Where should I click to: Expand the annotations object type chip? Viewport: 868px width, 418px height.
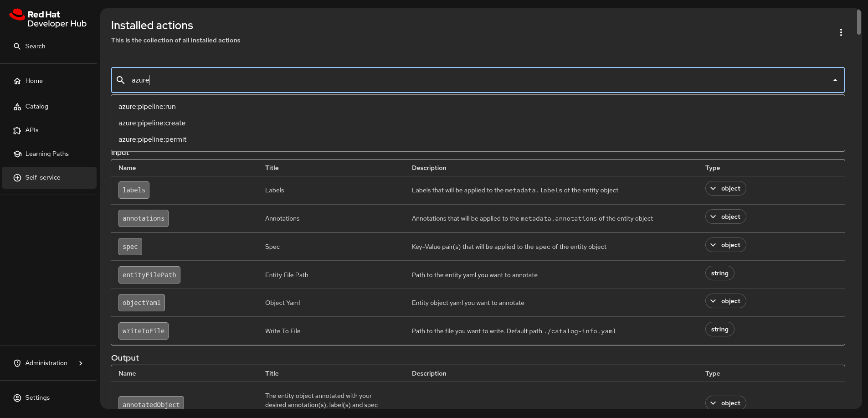click(x=725, y=217)
